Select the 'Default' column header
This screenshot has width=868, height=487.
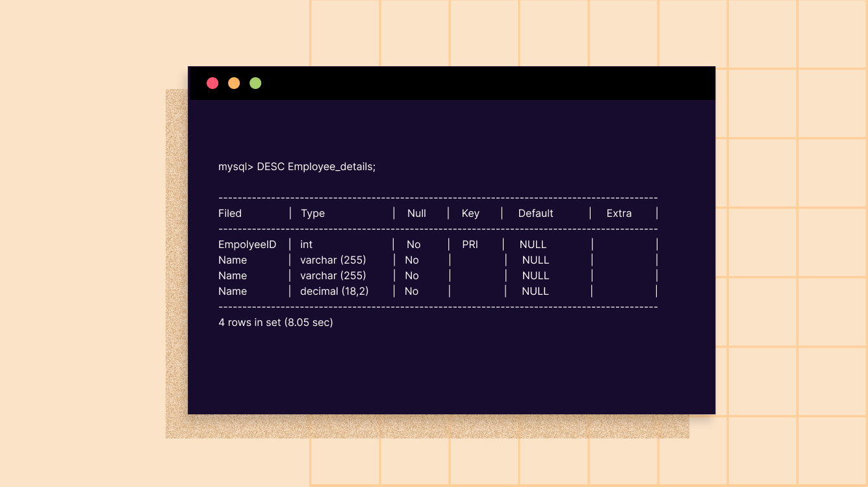click(535, 214)
